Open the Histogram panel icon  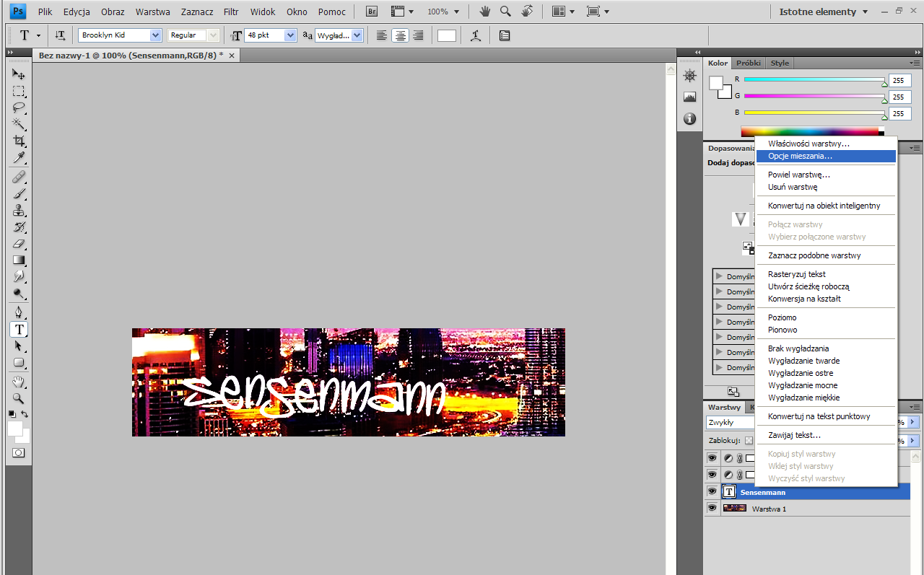click(690, 97)
